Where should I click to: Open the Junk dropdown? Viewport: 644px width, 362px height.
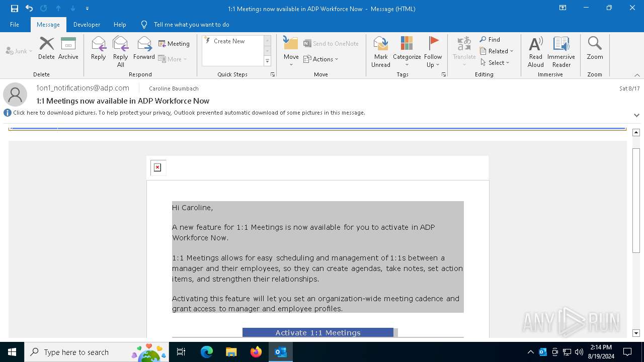click(19, 51)
